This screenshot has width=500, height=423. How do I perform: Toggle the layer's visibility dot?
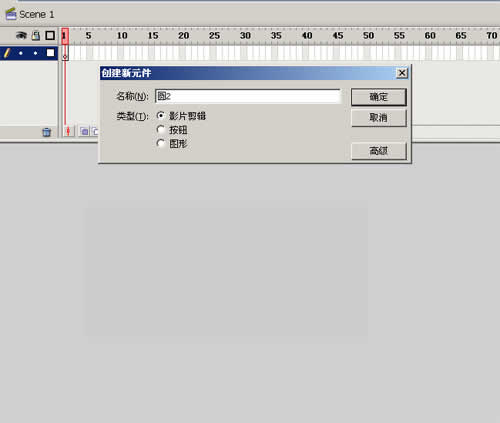pyautogui.click(x=21, y=53)
